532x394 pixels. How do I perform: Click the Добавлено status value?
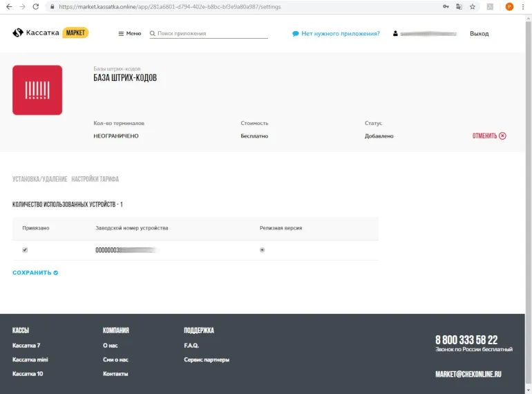[379, 136]
